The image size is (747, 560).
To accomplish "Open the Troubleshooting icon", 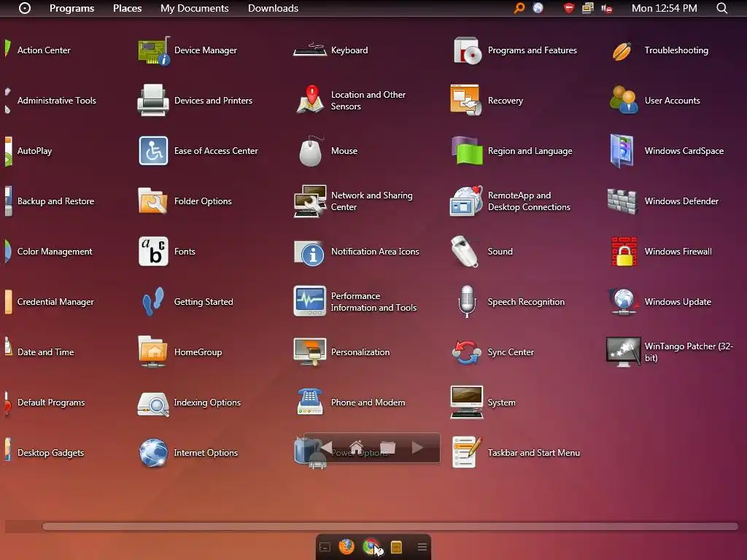I will point(622,51).
